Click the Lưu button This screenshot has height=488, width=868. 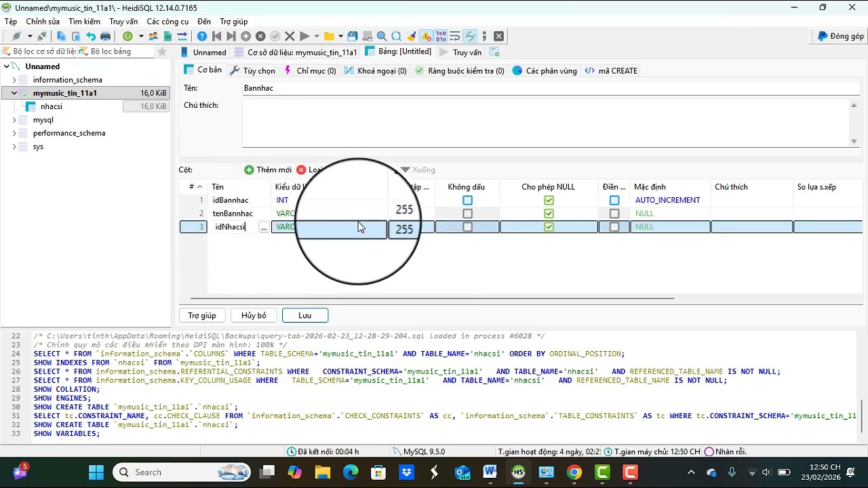tap(304, 315)
